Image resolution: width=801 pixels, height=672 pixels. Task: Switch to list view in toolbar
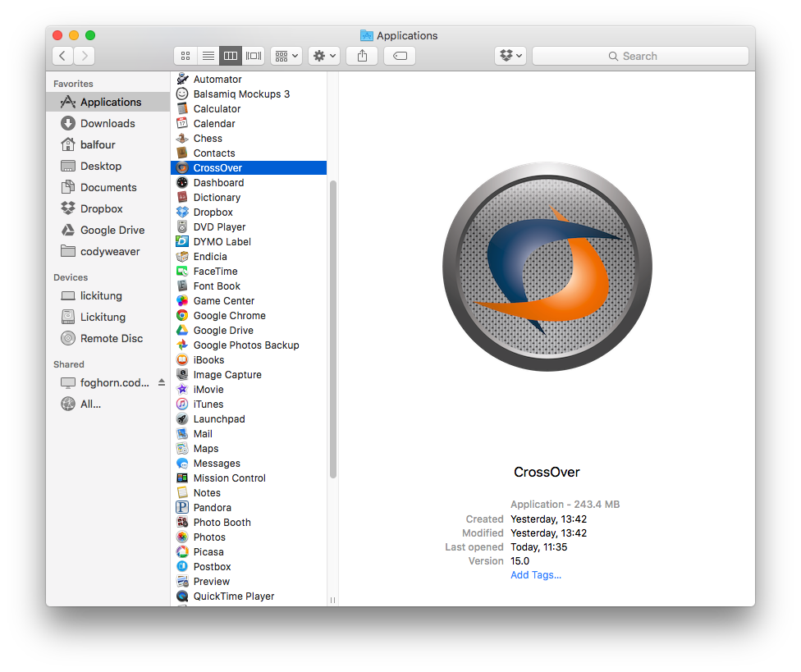pos(208,56)
